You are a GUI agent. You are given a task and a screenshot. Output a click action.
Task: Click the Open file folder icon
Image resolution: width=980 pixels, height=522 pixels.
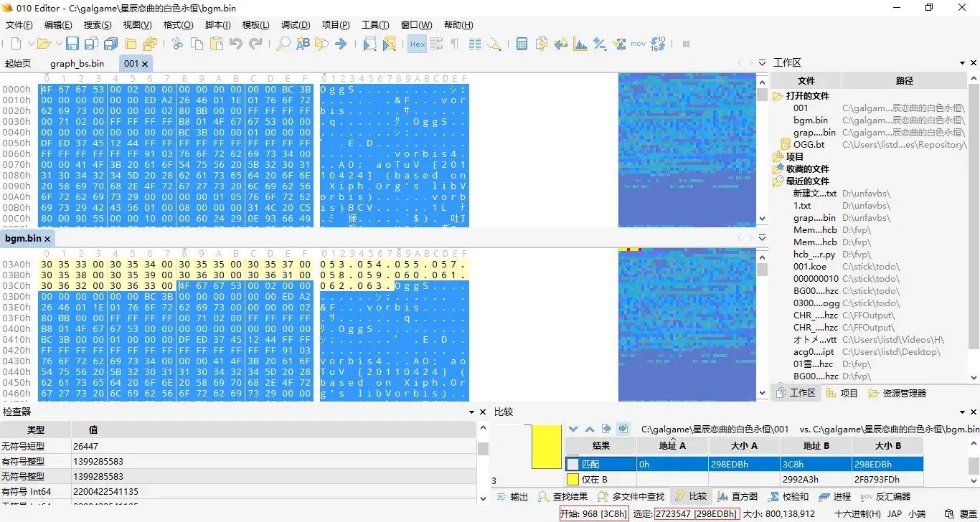(x=44, y=44)
